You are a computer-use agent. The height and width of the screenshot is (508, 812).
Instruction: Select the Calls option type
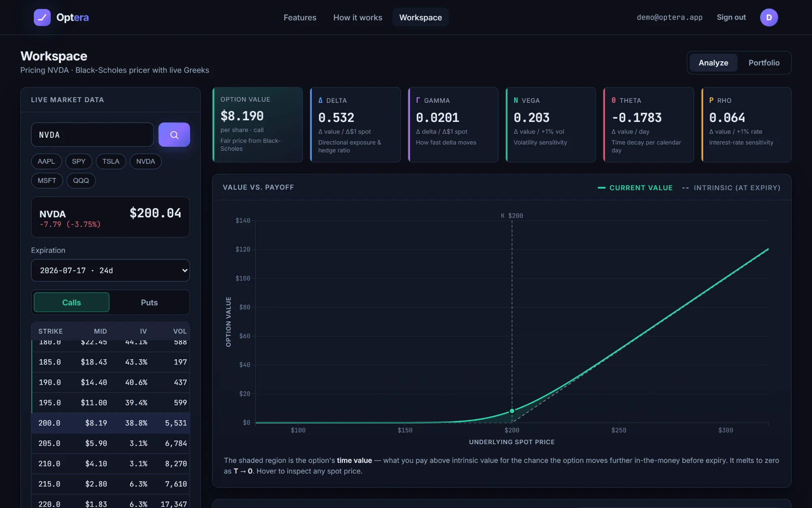coord(71,302)
